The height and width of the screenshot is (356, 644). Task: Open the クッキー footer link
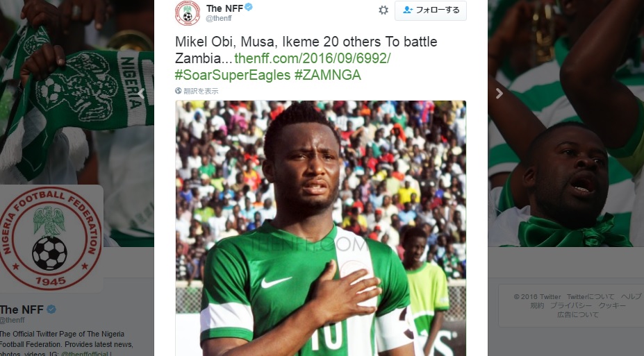pos(612,305)
